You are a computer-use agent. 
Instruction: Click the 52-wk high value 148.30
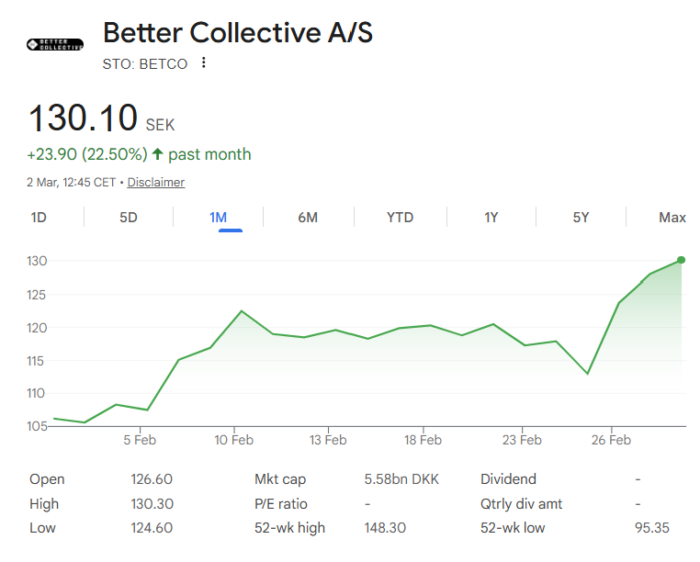pyautogui.click(x=385, y=527)
